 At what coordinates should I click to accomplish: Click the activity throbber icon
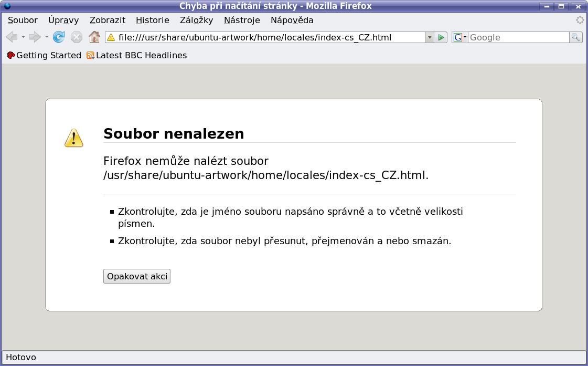(x=580, y=20)
